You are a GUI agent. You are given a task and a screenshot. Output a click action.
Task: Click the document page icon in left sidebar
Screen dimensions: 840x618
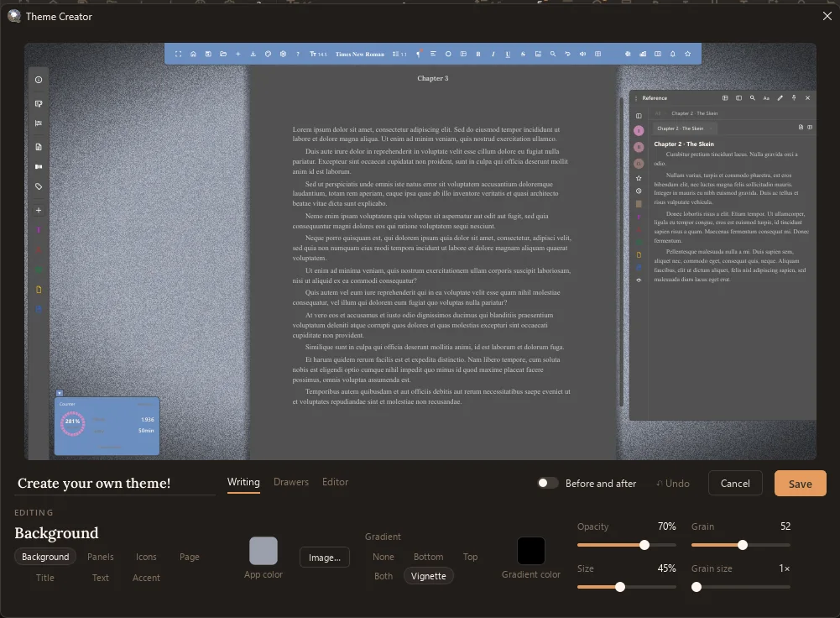tap(39, 147)
